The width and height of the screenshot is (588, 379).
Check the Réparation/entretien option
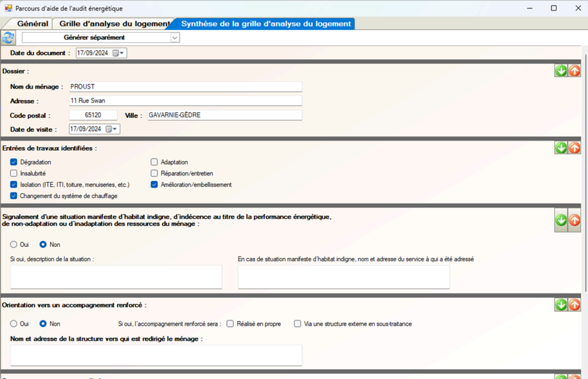click(x=154, y=173)
